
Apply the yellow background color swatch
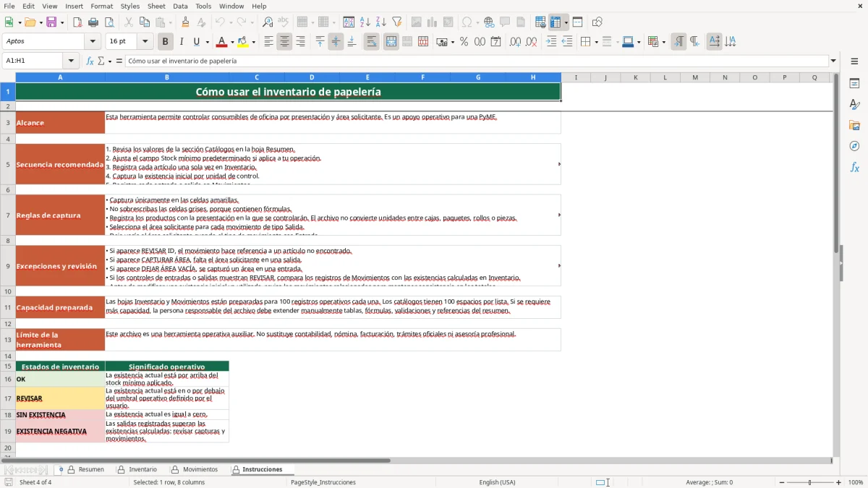243,42
